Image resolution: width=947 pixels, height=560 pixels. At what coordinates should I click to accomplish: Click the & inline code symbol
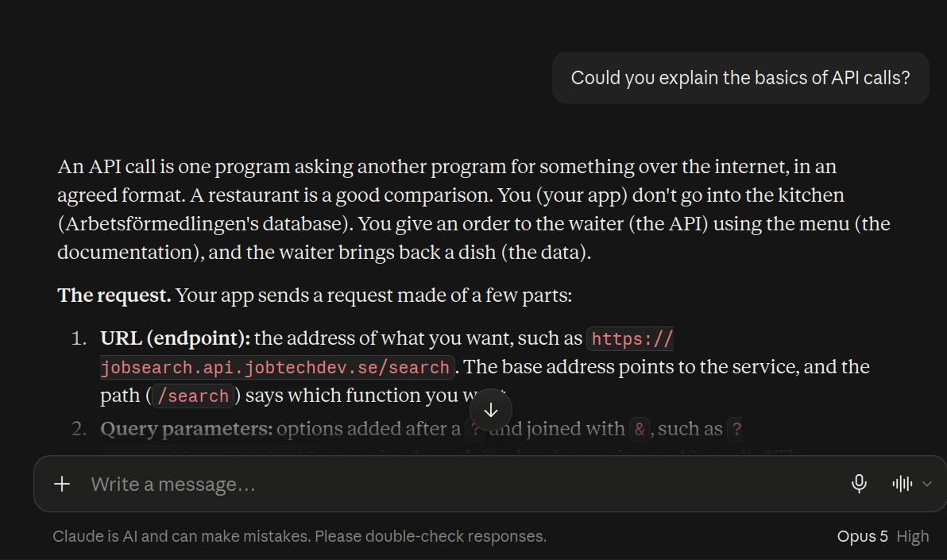(640, 430)
